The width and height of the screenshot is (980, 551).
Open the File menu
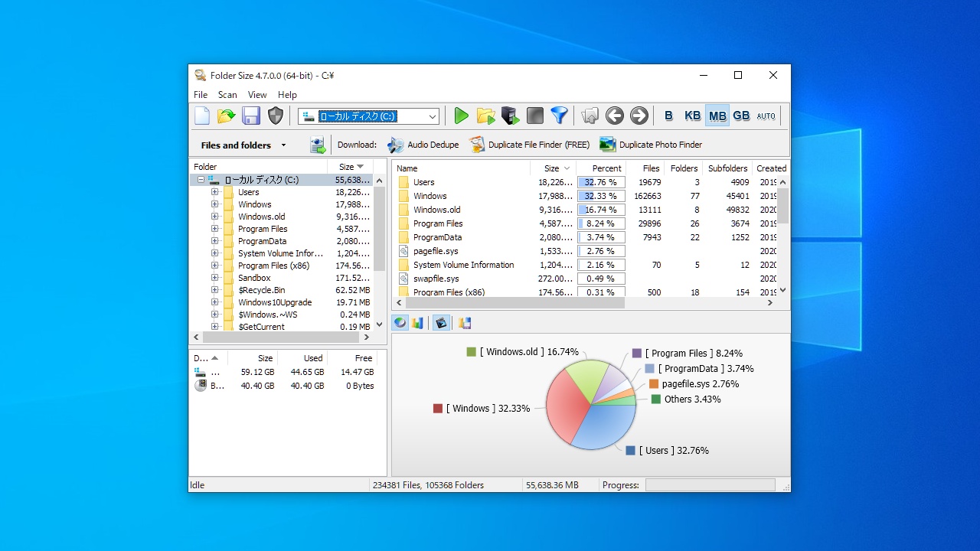point(201,95)
